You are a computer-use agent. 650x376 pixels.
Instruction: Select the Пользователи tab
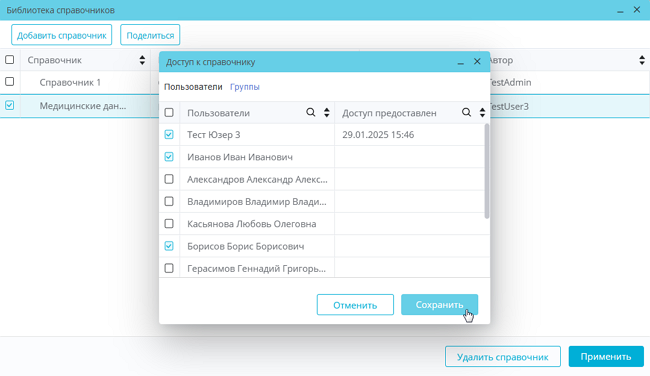193,87
